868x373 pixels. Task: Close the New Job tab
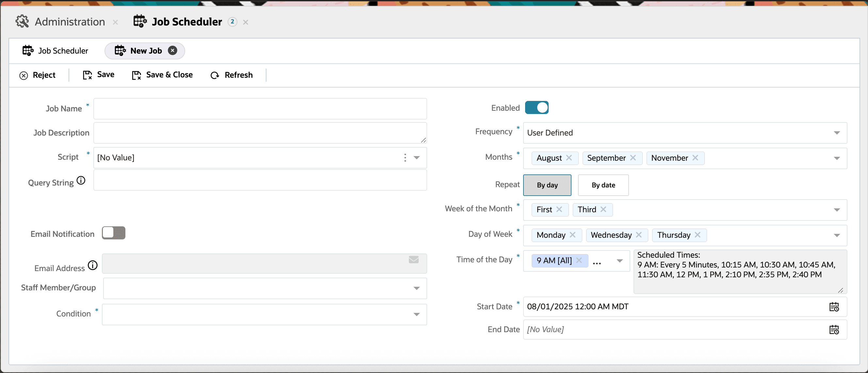tap(172, 51)
